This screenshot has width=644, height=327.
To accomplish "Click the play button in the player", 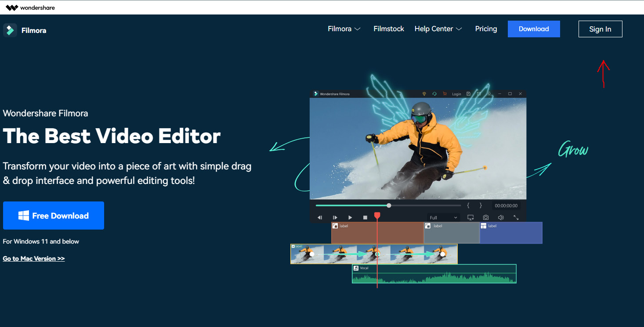I will [x=350, y=218].
